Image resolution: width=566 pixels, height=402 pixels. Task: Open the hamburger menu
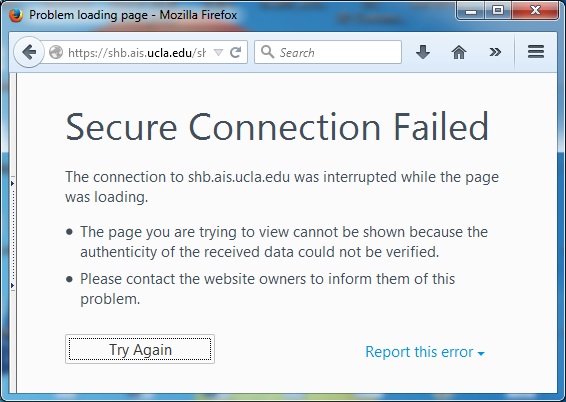click(x=536, y=52)
